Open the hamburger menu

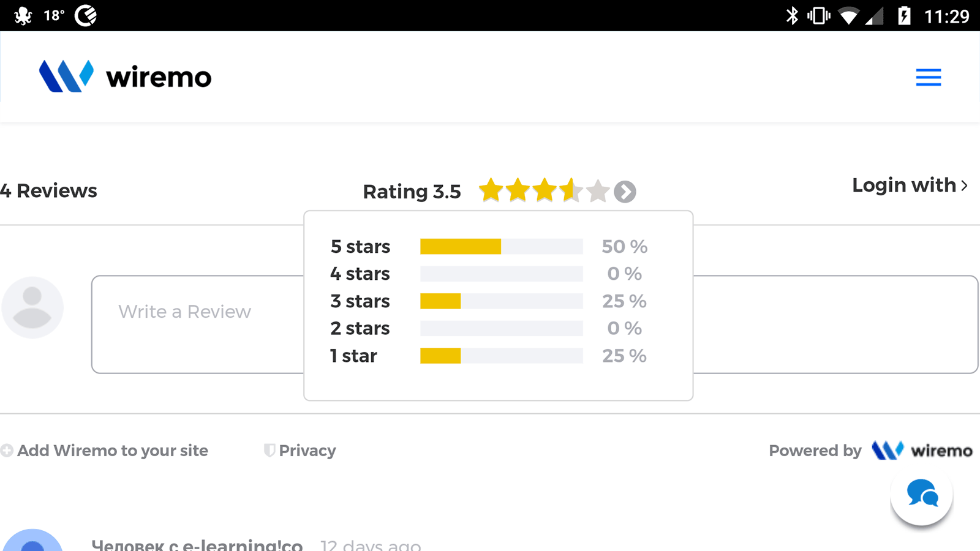pyautogui.click(x=928, y=77)
